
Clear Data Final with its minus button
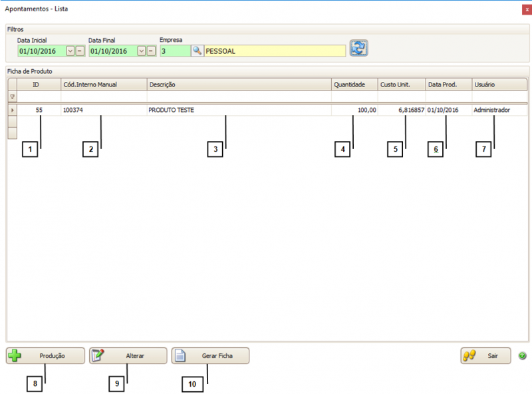pos(151,51)
